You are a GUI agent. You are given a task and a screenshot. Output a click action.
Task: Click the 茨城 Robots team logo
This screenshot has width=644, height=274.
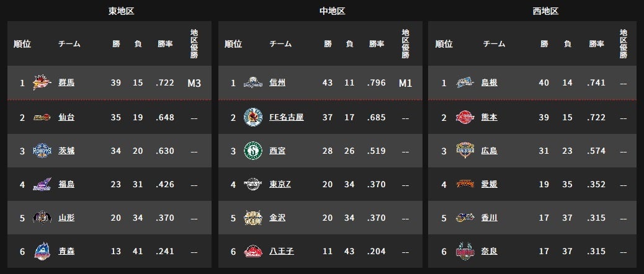[42, 151]
